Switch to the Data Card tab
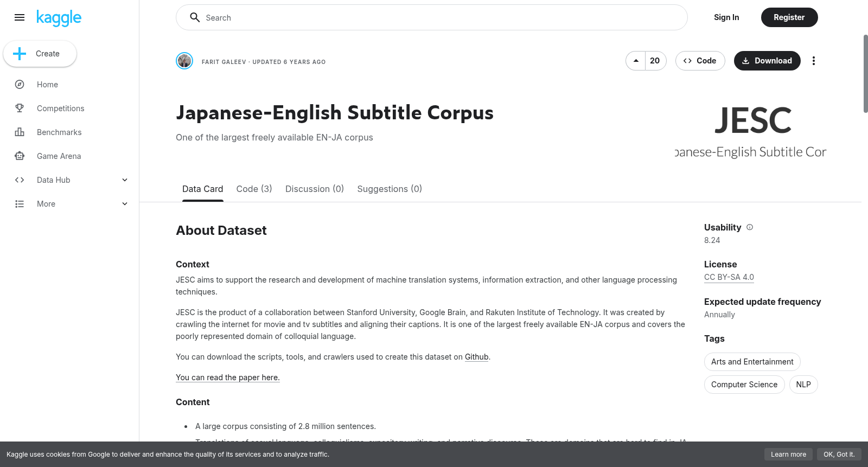This screenshot has width=868, height=467. (202, 189)
